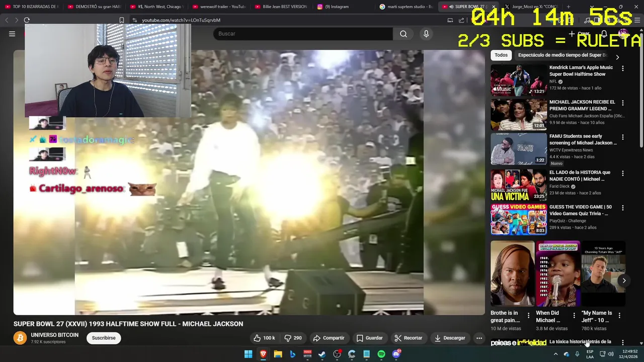The height and width of the screenshot is (362, 644).
Task: Open options for EL LADO de la HISTORIA video
Action: pos(623,173)
